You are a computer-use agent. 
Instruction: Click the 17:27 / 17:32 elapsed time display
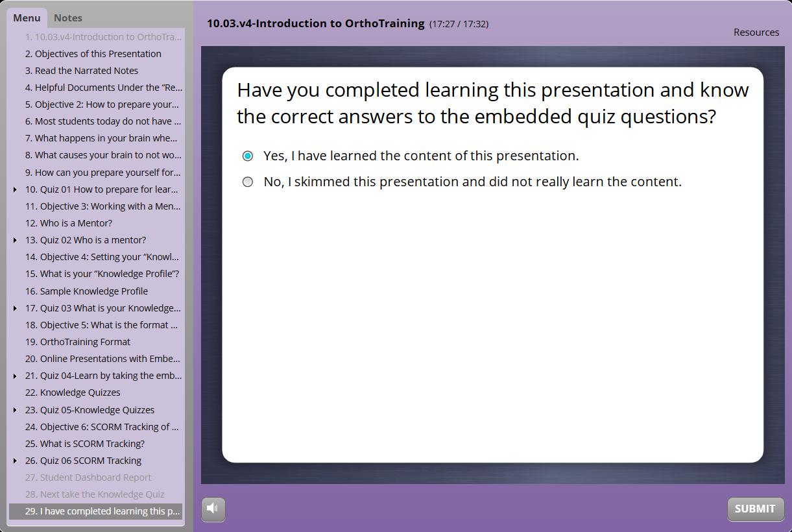459,25
